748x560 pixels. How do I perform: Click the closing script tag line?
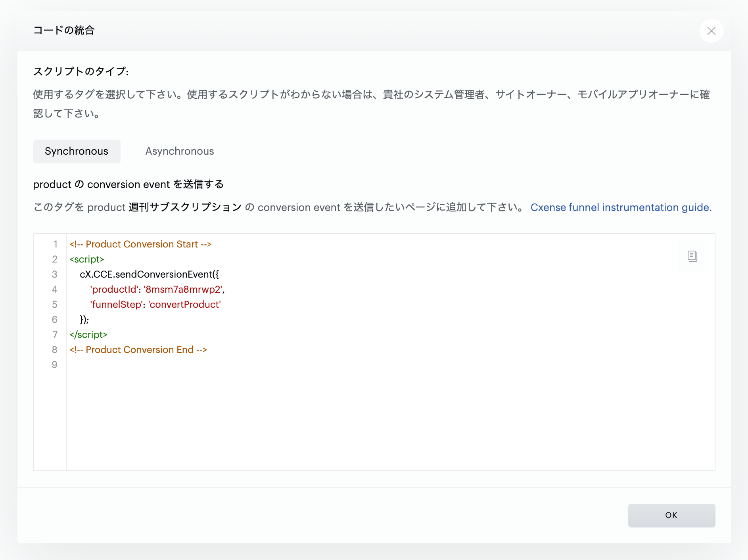tap(88, 335)
